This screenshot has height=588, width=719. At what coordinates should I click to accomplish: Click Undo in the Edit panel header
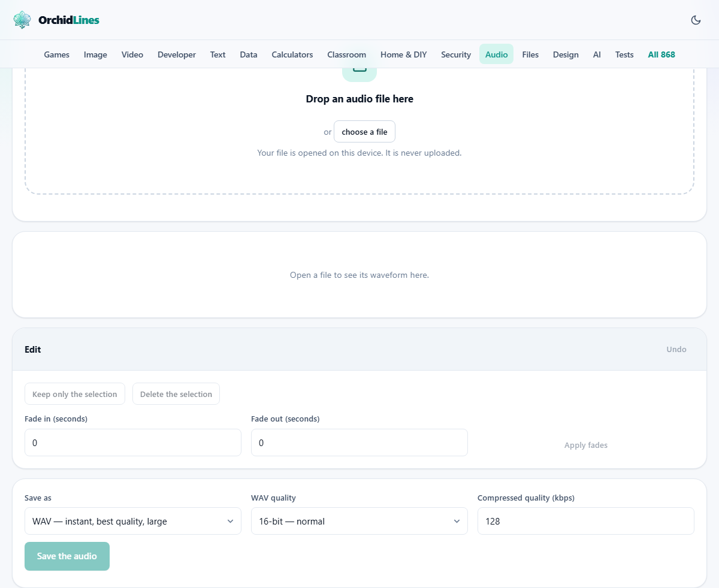(x=676, y=349)
